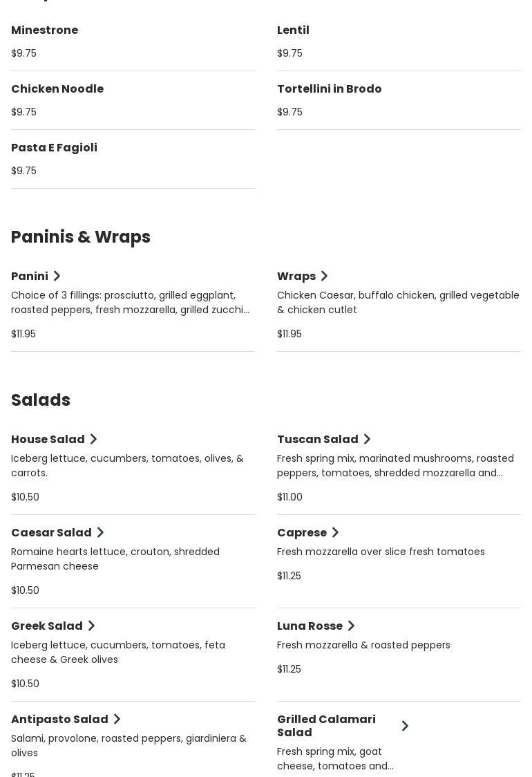Choose Chicken Noodle soup
Viewport: 532px width, 777px height.
click(x=57, y=89)
